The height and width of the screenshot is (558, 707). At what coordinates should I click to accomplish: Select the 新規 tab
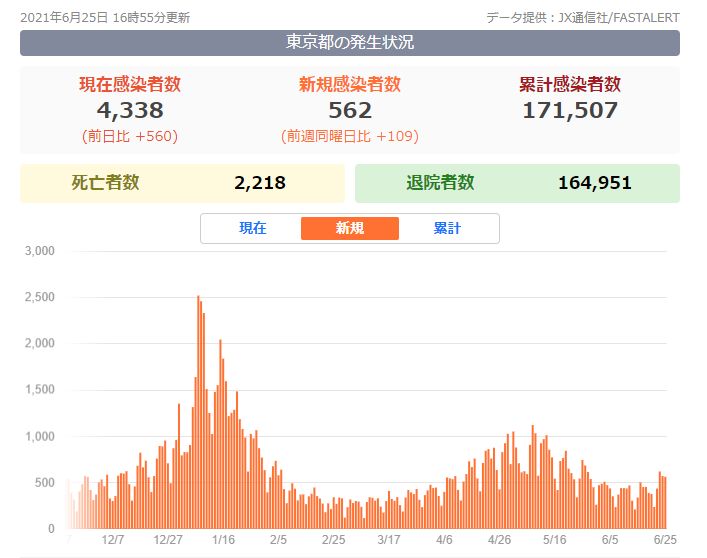click(350, 228)
